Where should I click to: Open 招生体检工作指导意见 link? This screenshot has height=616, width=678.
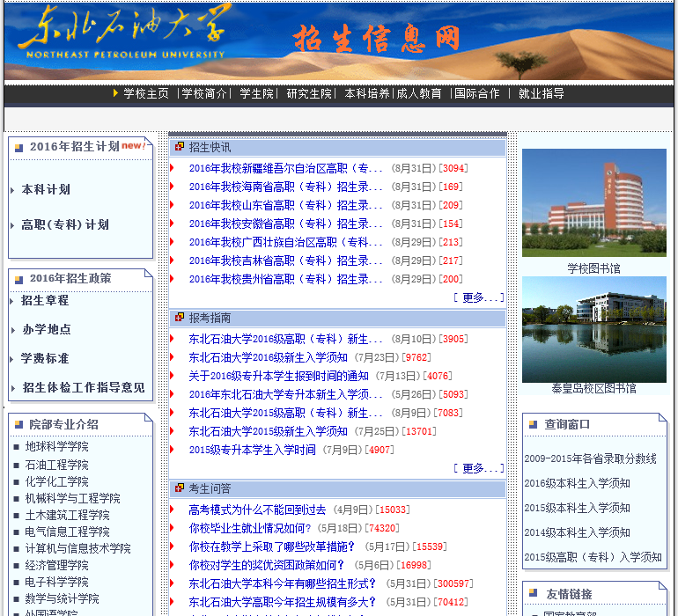click(84, 387)
